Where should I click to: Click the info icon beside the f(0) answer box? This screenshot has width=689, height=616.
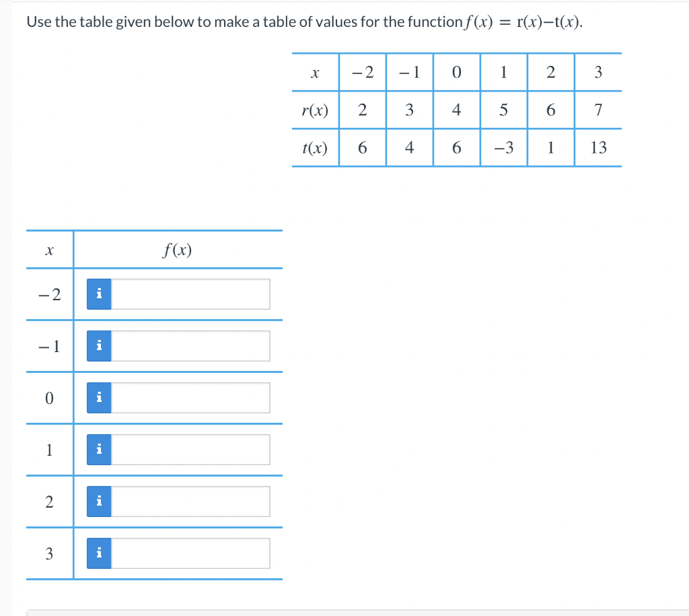[x=99, y=397]
